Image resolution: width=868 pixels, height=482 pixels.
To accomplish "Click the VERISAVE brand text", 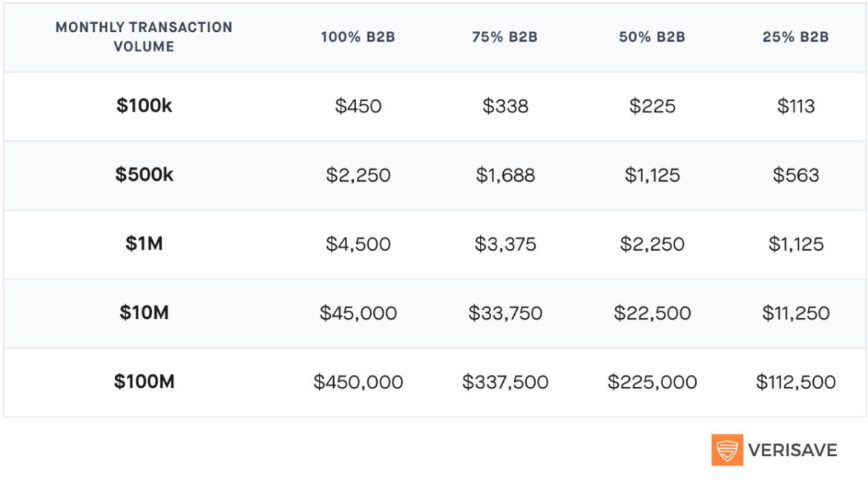I will (x=792, y=450).
